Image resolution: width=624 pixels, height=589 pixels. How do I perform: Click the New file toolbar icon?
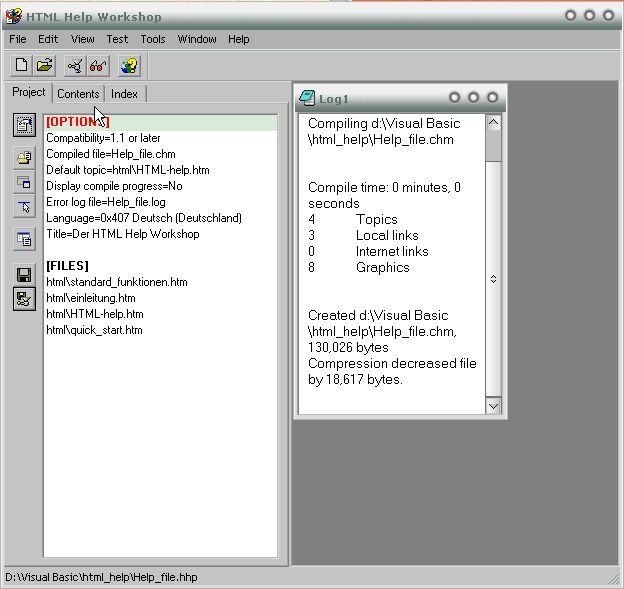(x=22, y=66)
